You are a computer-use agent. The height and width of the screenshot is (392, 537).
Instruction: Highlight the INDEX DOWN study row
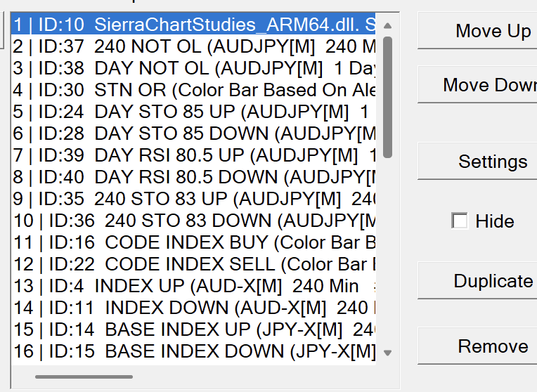[193, 308]
